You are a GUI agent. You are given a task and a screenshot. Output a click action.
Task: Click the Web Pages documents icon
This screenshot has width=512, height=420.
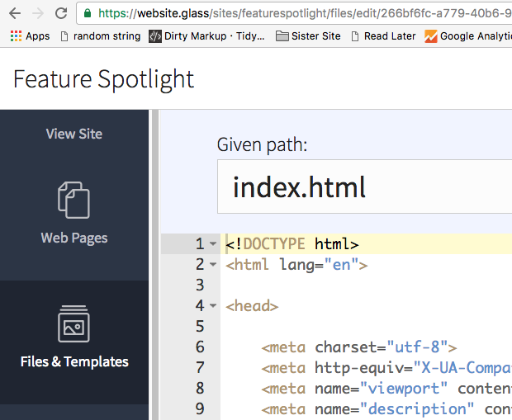[x=73, y=200]
